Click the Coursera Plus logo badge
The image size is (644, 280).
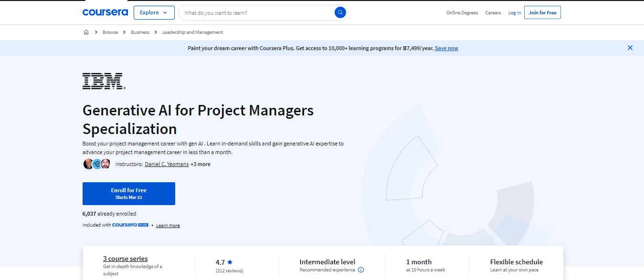130,225
